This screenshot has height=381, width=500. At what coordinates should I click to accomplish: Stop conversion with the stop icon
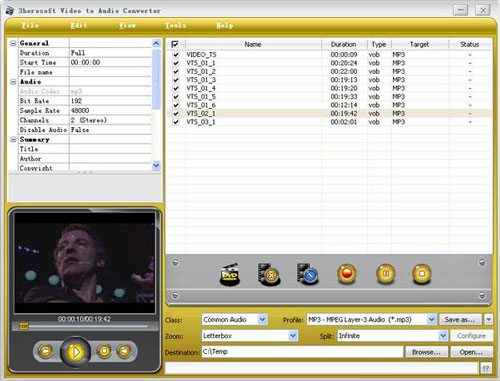coord(422,274)
